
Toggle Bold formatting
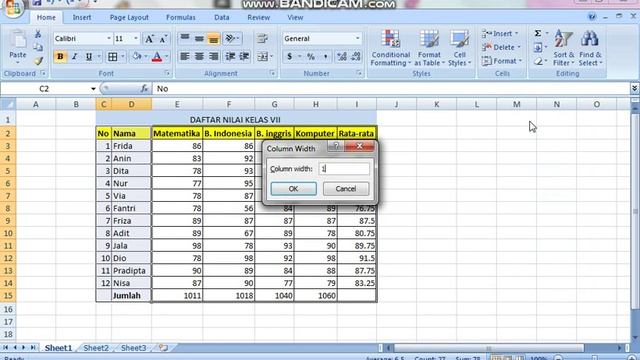point(60,56)
